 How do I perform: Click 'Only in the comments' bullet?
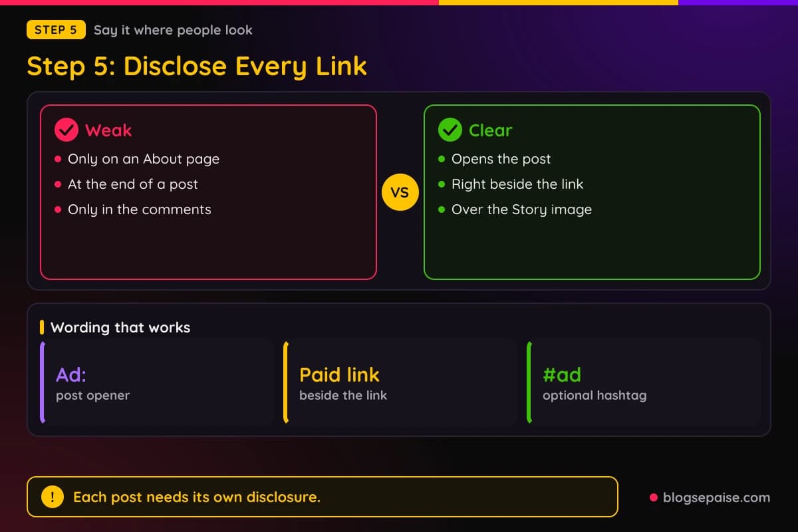coord(140,209)
